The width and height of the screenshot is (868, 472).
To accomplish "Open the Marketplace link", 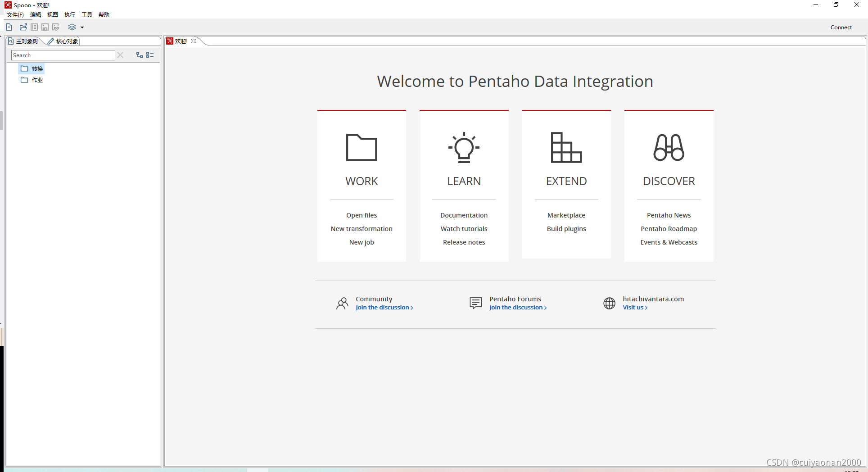I will tap(566, 215).
